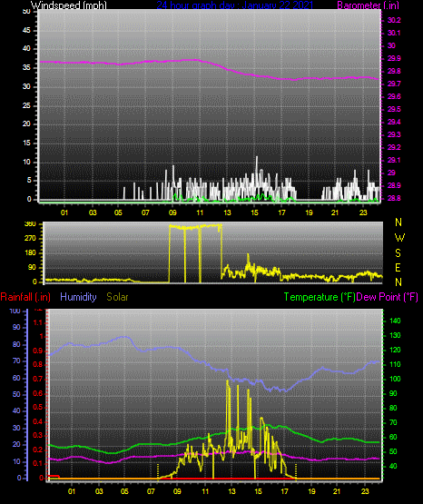Select hour 09 below the windspeed graph

[x=172, y=212]
